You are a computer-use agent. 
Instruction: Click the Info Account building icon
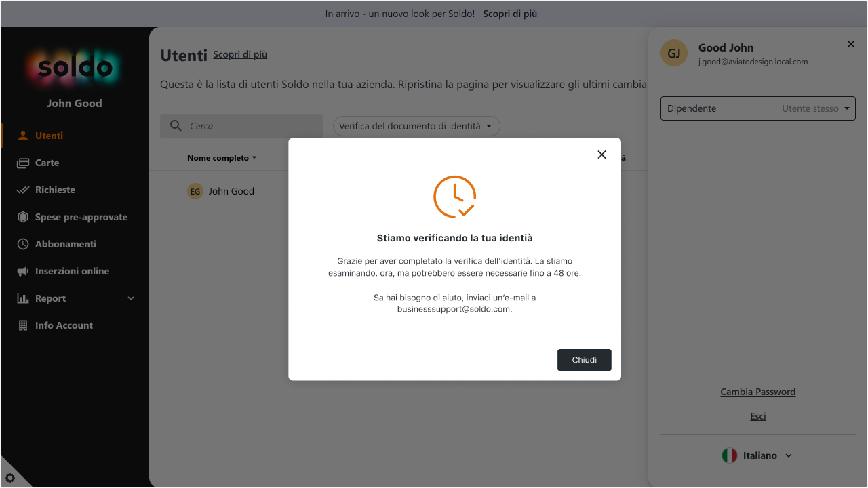(23, 325)
